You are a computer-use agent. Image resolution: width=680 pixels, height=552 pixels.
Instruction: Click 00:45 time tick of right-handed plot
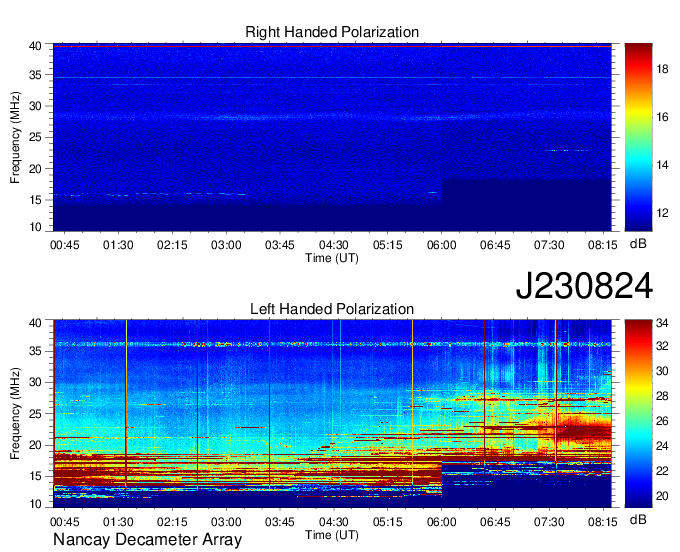tap(65, 245)
